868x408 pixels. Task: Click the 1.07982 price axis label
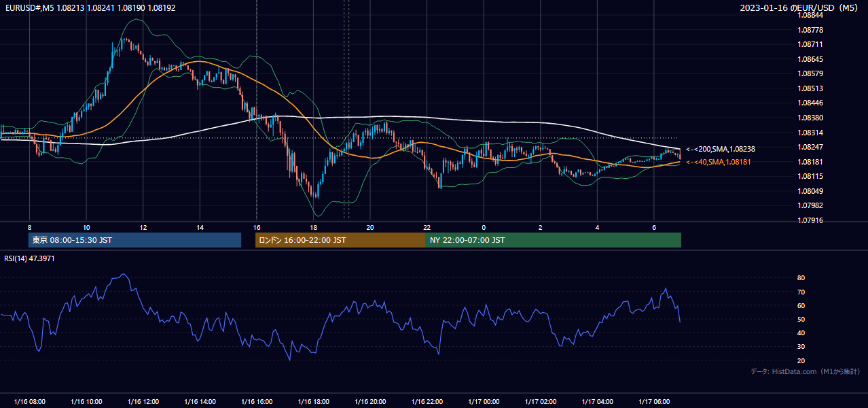[x=810, y=205]
